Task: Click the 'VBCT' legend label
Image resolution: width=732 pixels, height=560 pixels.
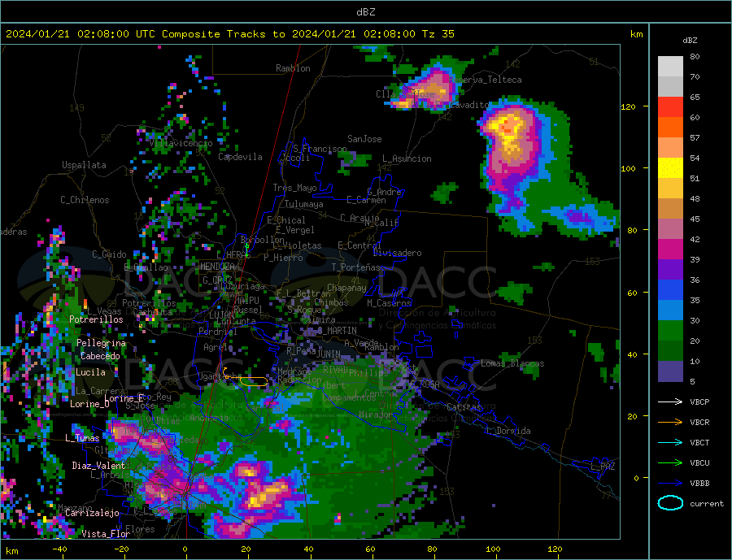Action: [699, 442]
